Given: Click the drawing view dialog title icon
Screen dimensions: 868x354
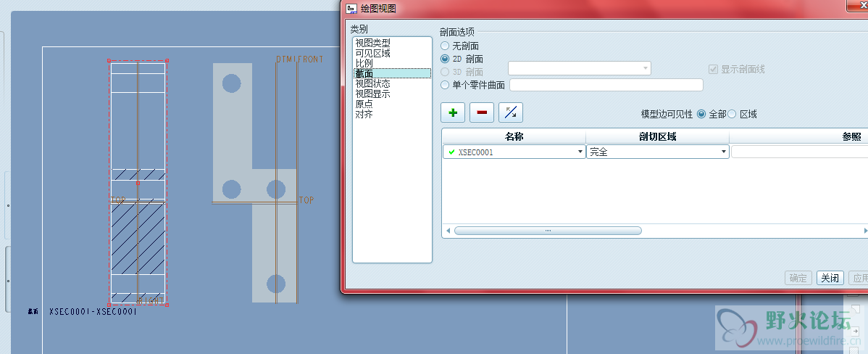Looking at the screenshot, I should pos(351,8).
